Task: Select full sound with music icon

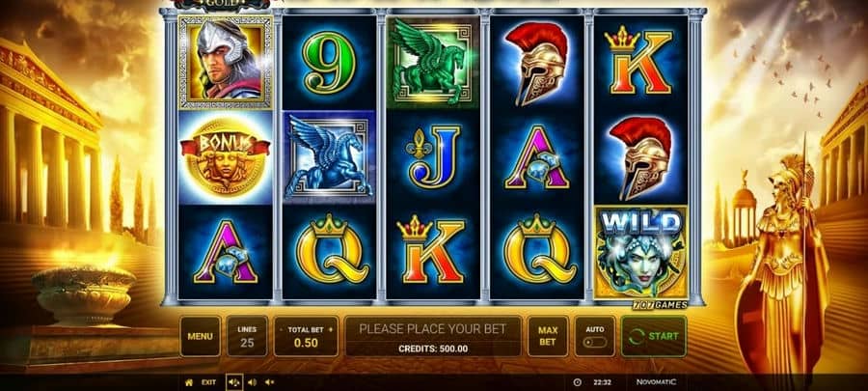Action: pos(234,382)
